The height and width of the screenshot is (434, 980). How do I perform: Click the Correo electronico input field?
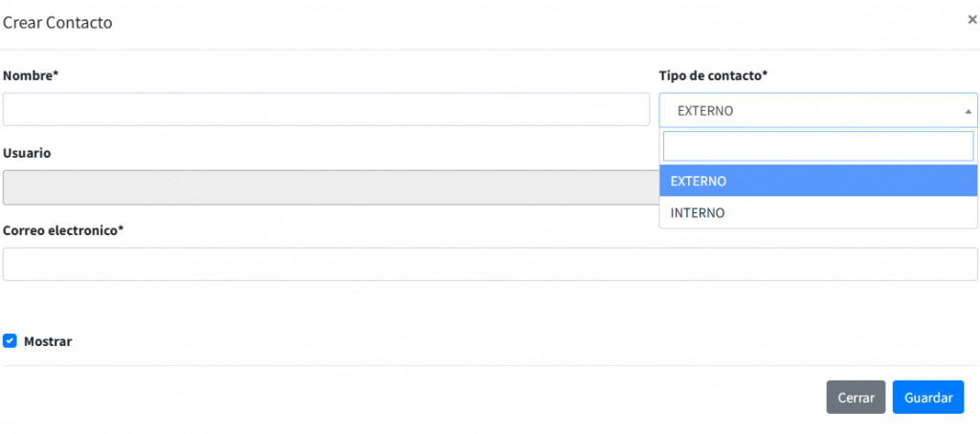(x=490, y=264)
